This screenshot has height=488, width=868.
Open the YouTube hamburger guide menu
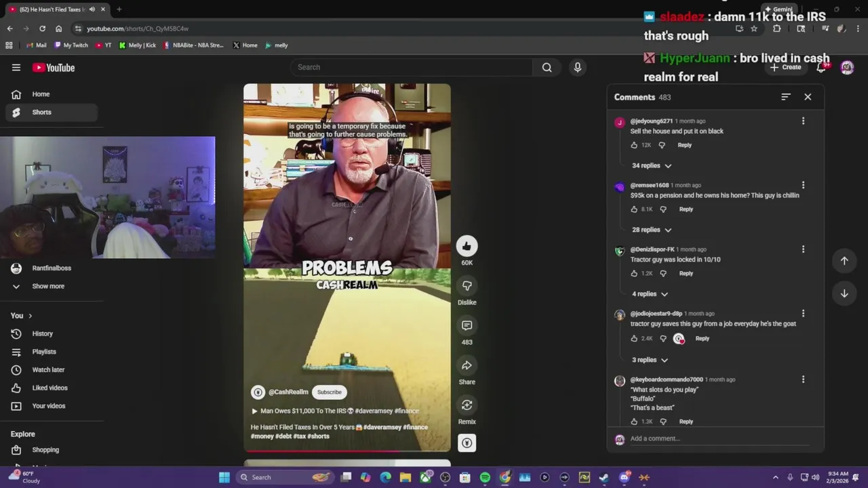[x=16, y=67]
